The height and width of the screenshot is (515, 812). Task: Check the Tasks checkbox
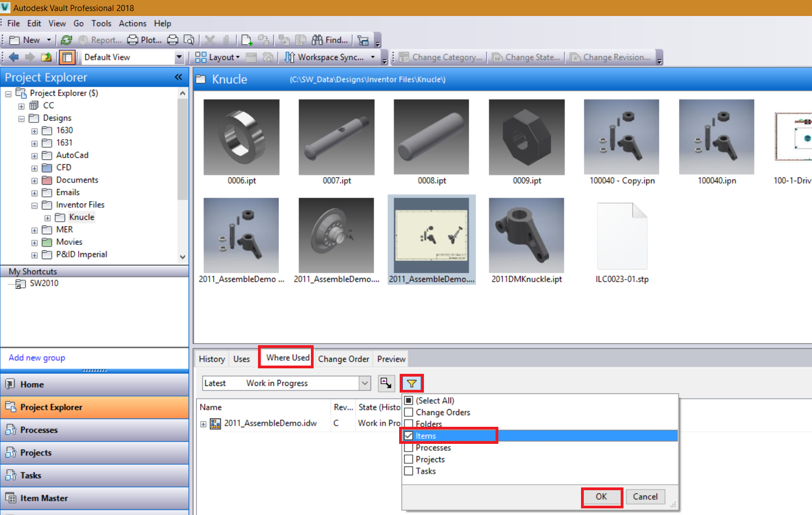[x=408, y=471]
